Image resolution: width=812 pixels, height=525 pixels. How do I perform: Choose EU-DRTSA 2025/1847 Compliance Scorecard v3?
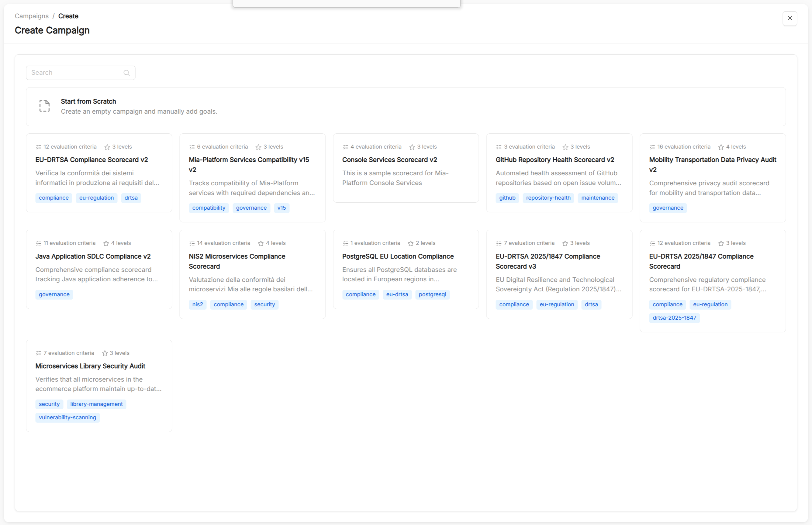pos(559,274)
